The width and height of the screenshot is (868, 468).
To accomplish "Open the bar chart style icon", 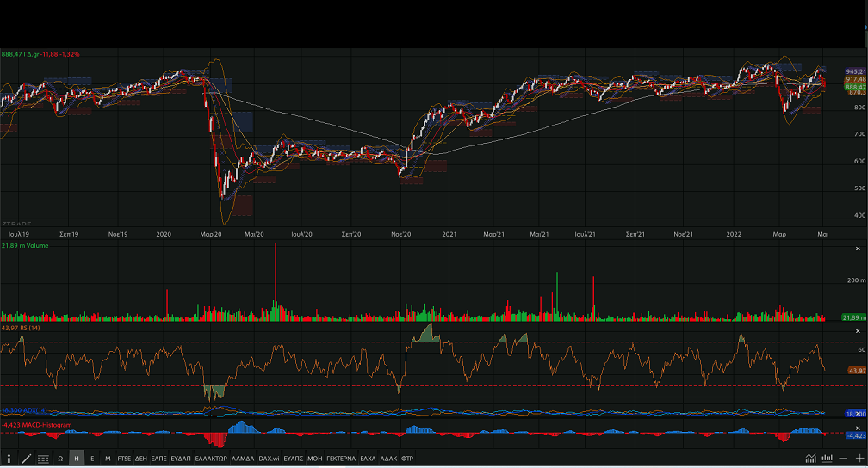I will pyautogui.click(x=827, y=458).
